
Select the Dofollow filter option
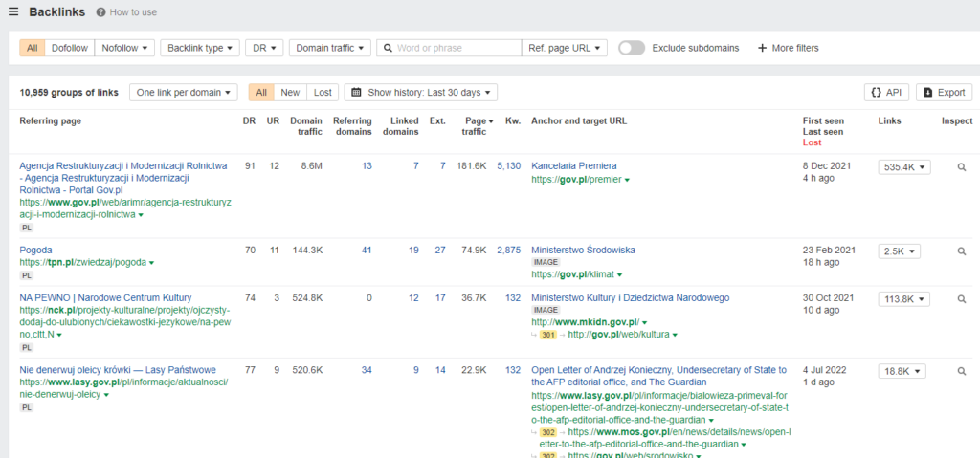(69, 48)
